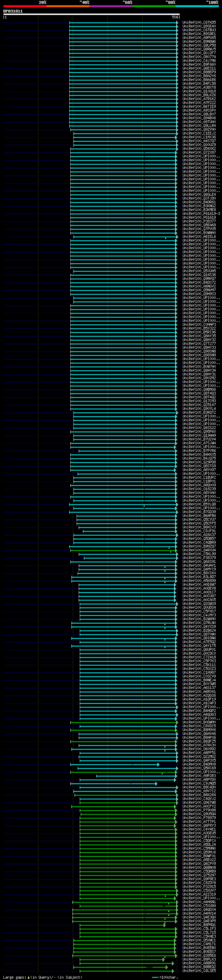Select the UniRef100_B2B624 label
222x980 pixels.
[199, 630]
